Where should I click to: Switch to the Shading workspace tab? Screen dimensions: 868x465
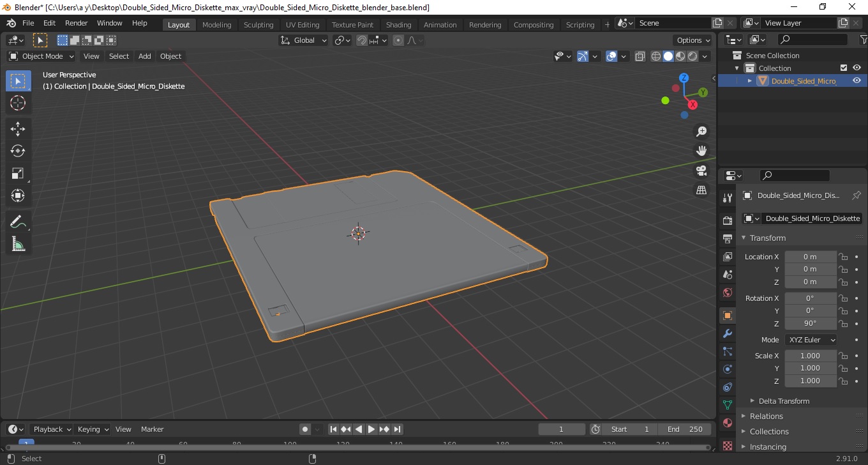399,25
